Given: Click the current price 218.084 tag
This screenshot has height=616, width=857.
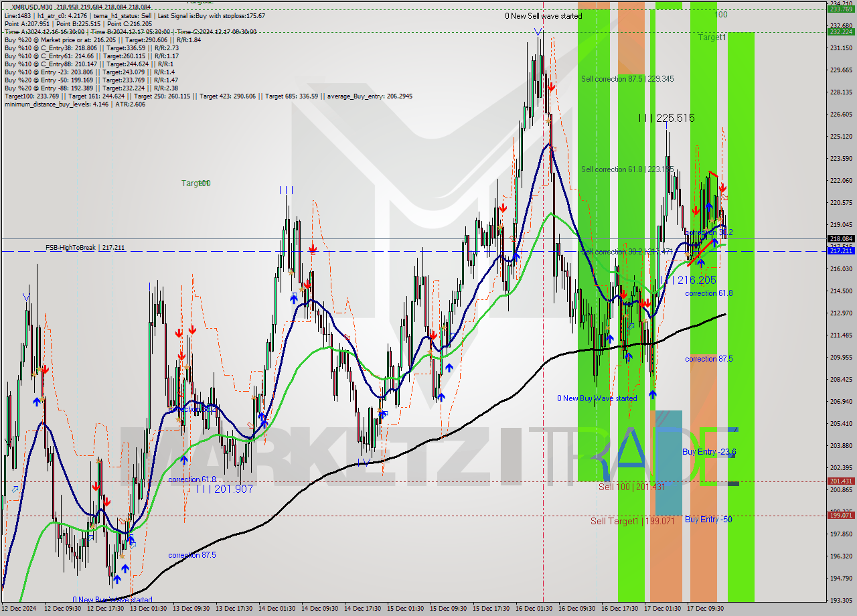Looking at the screenshot, I should pos(841,238).
